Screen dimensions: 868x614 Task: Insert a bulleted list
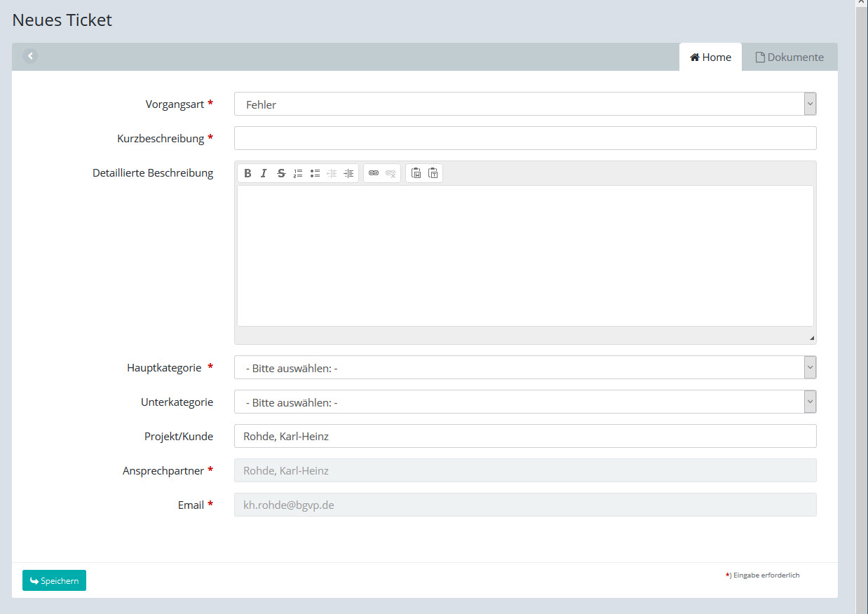click(315, 173)
